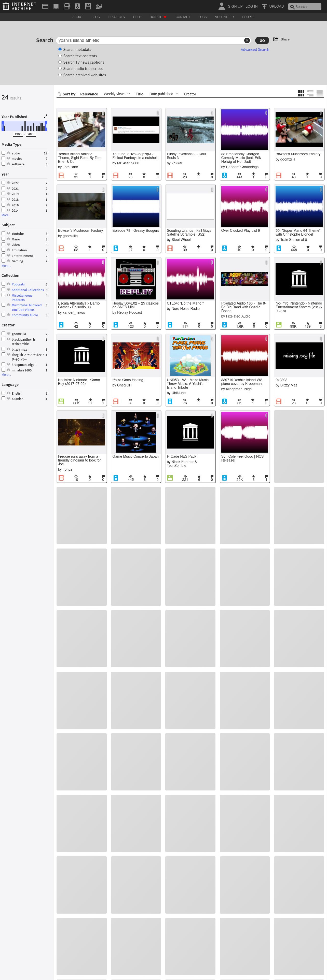327x980 pixels.
Task: Expand More subjects under Subject filter
Action: [6, 266]
